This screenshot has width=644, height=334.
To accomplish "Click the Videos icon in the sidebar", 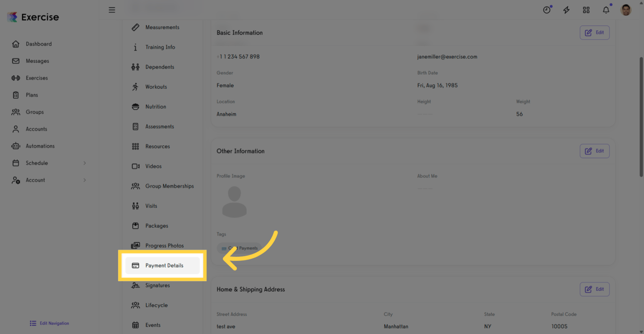I will click(136, 166).
